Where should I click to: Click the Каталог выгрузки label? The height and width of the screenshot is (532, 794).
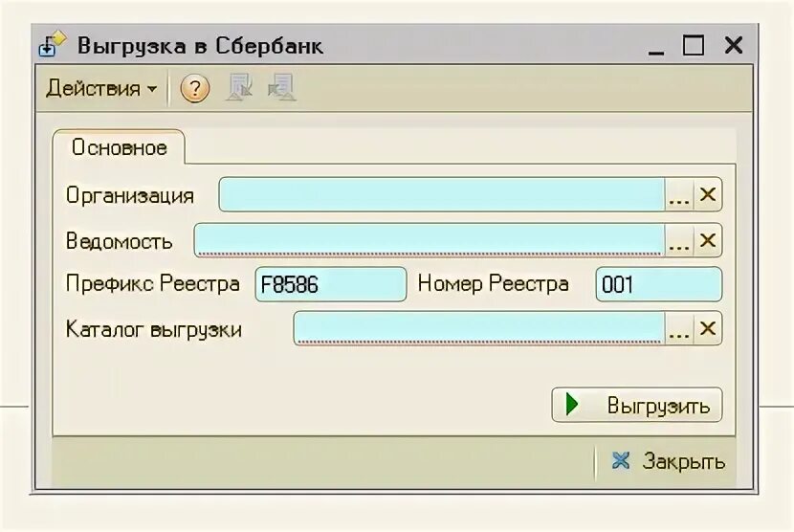pyautogui.click(x=153, y=330)
